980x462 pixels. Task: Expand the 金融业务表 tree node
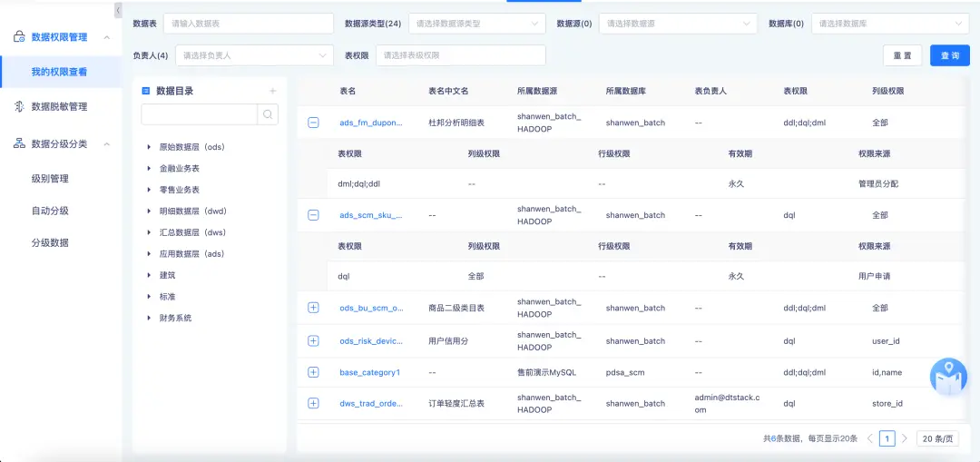[x=149, y=168]
